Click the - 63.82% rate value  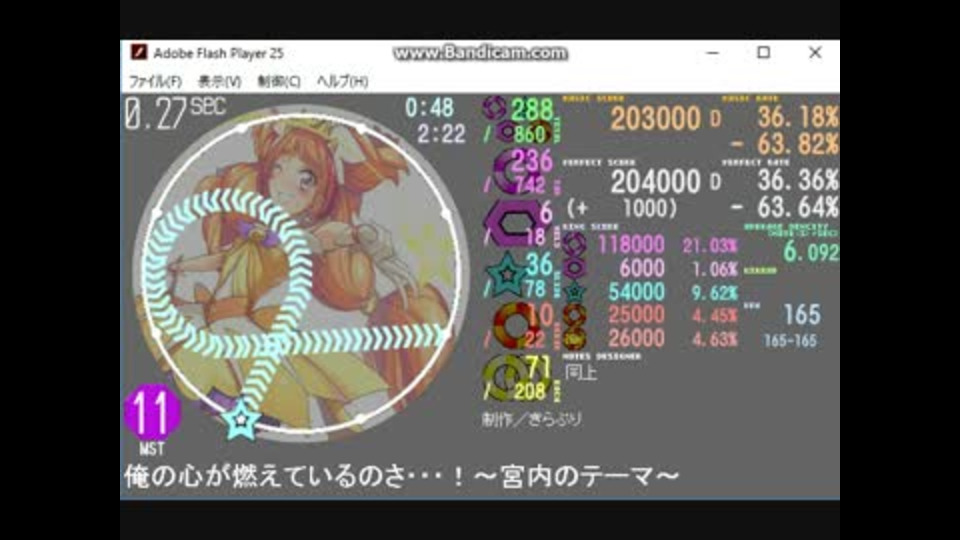784,144
